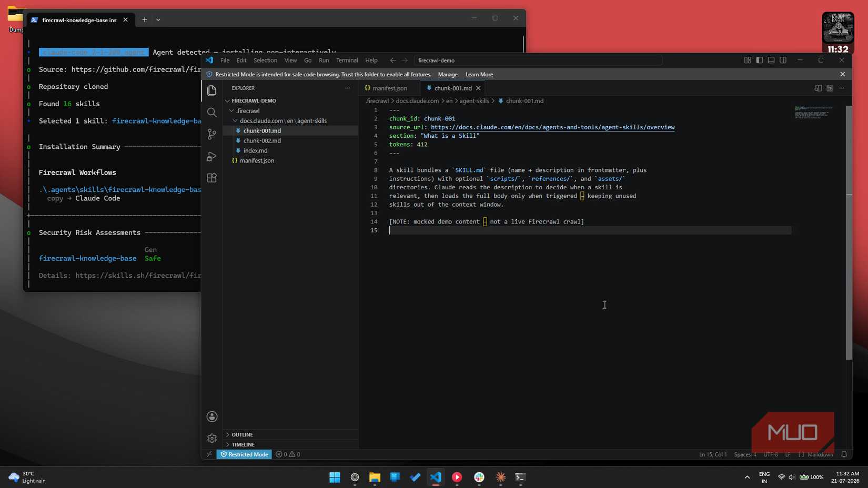This screenshot has height=488, width=868.
Task: Click the Ln 15, Col 1 cursor position
Action: [x=713, y=454]
